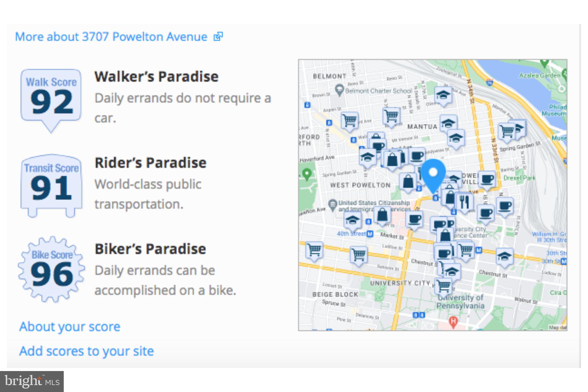The width and height of the screenshot is (588, 392).
Task: Open the About your score link
Action: coord(70,327)
